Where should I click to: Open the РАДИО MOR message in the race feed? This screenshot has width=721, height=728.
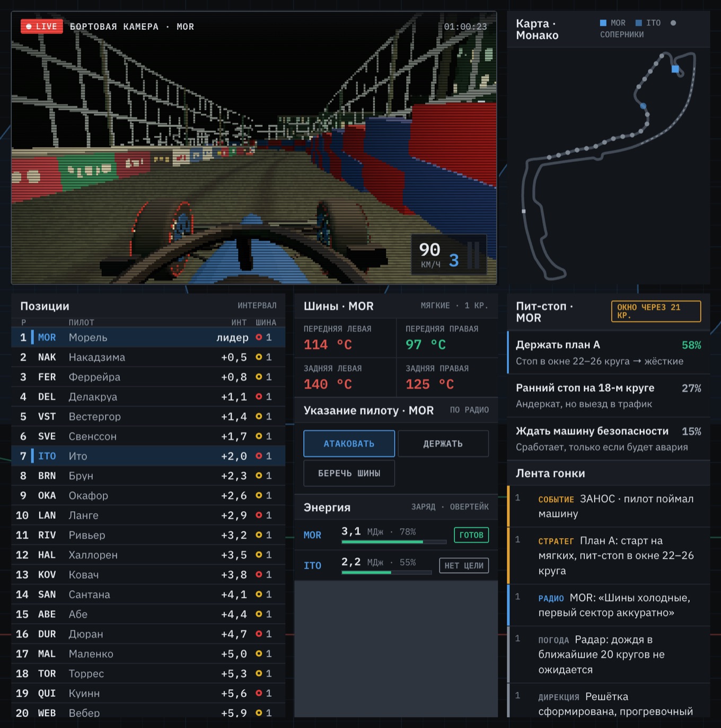coord(609,605)
